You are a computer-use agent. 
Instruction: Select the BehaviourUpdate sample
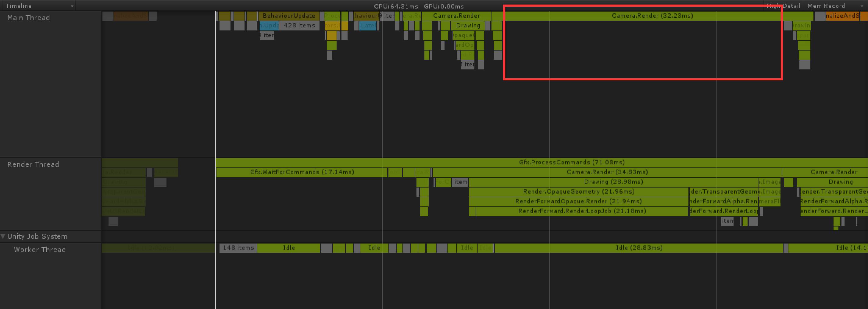pyautogui.click(x=289, y=16)
